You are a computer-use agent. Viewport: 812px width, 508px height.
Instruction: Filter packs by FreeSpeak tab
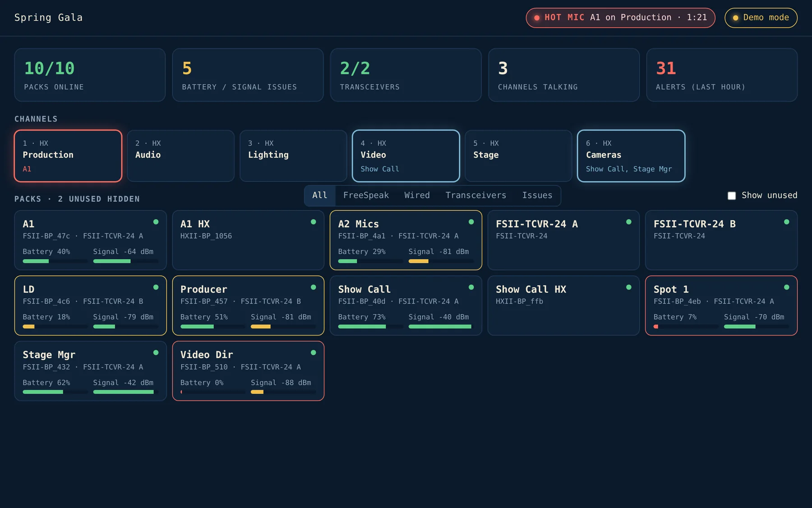point(366,195)
